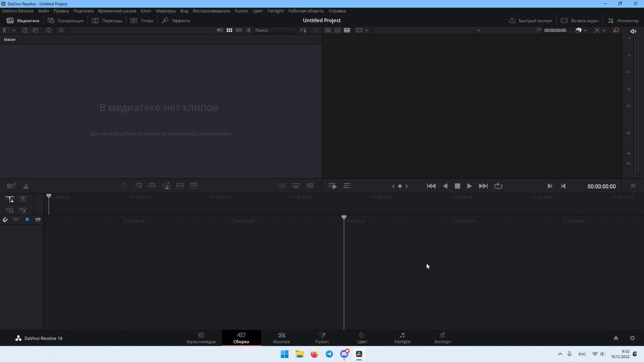Open the Effects panel
The height and width of the screenshot is (362, 644).
click(x=176, y=20)
